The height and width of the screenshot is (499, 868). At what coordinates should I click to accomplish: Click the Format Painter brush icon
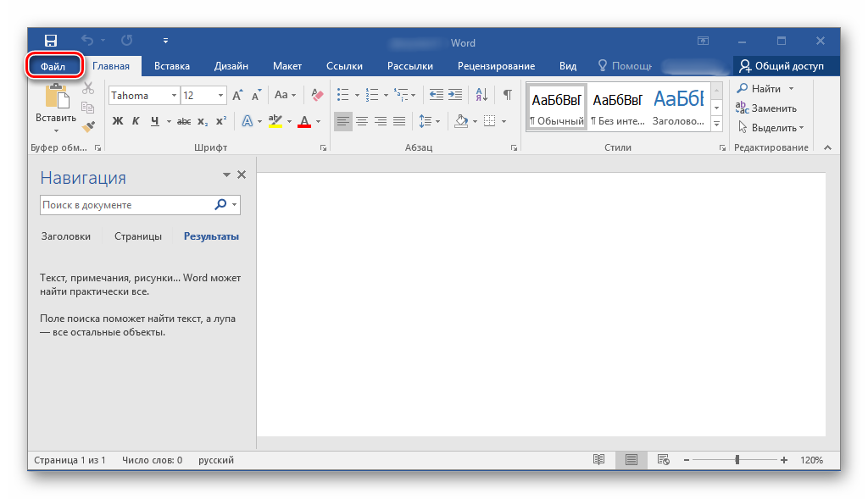pyautogui.click(x=87, y=125)
